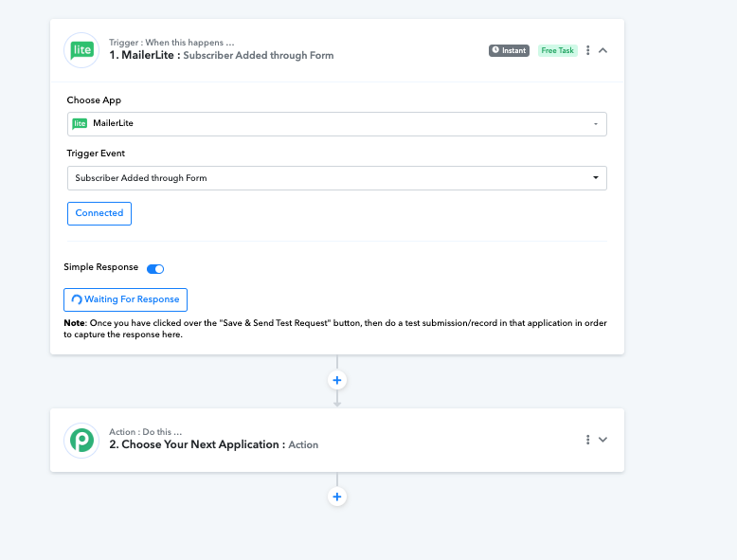Toggle the Simple Response switch

(x=155, y=269)
